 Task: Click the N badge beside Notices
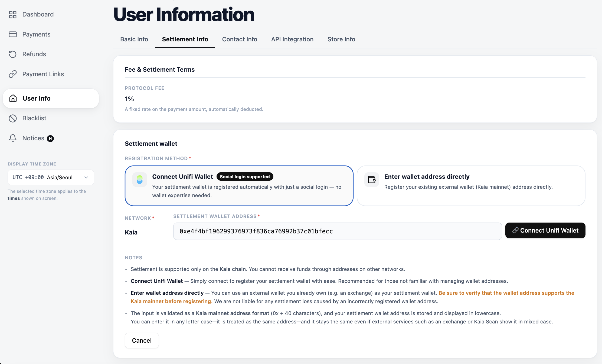pos(50,138)
